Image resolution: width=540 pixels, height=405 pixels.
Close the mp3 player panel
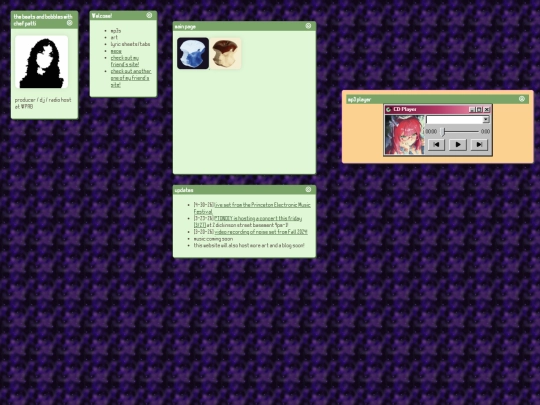pos(522,99)
